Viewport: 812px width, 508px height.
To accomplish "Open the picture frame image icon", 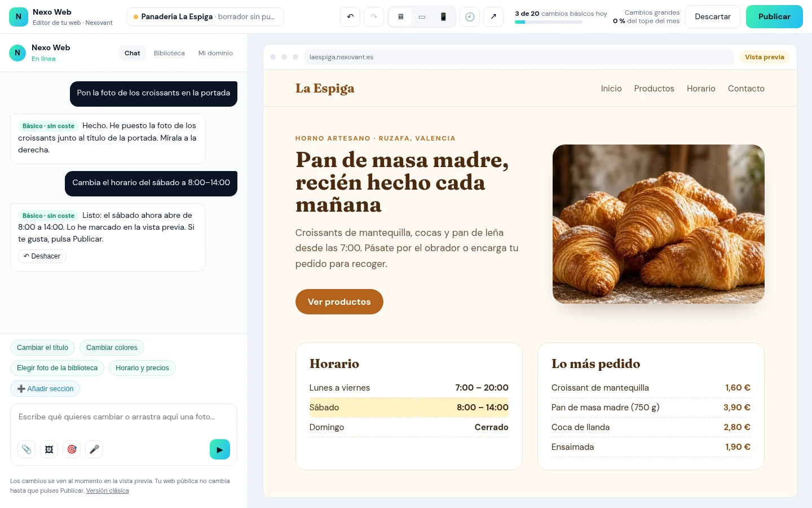I will tap(49, 449).
